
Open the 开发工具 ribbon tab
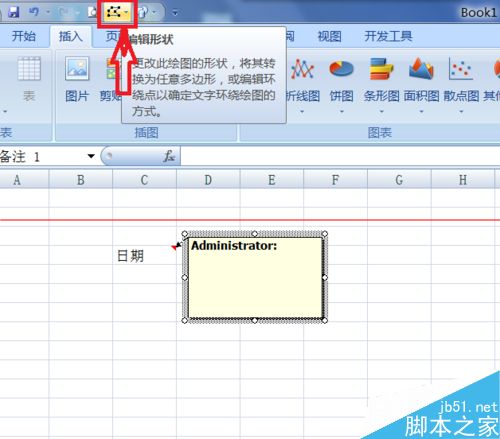click(388, 36)
